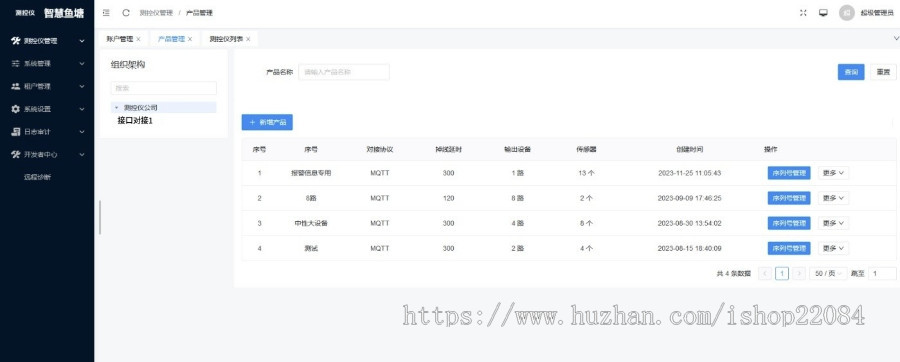The height and width of the screenshot is (362, 900).
Task: Click the tools icon beside 开发者中心
Action: point(15,154)
